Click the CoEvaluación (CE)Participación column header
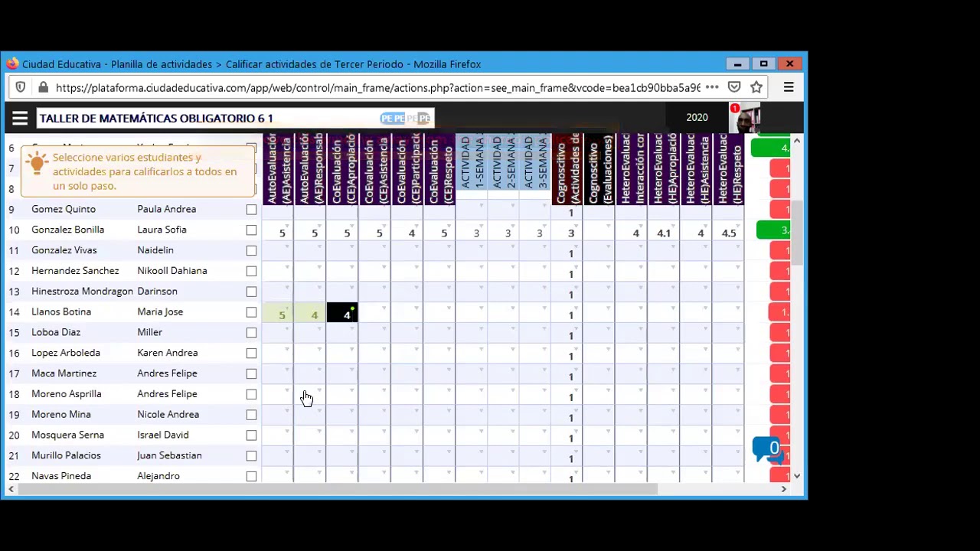 (x=407, y=169)
